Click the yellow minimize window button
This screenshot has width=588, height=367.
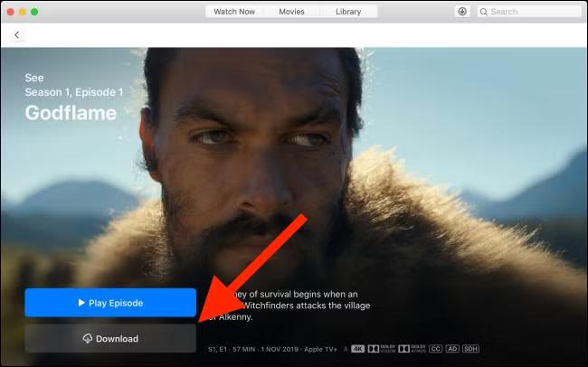tap(24, 12)
